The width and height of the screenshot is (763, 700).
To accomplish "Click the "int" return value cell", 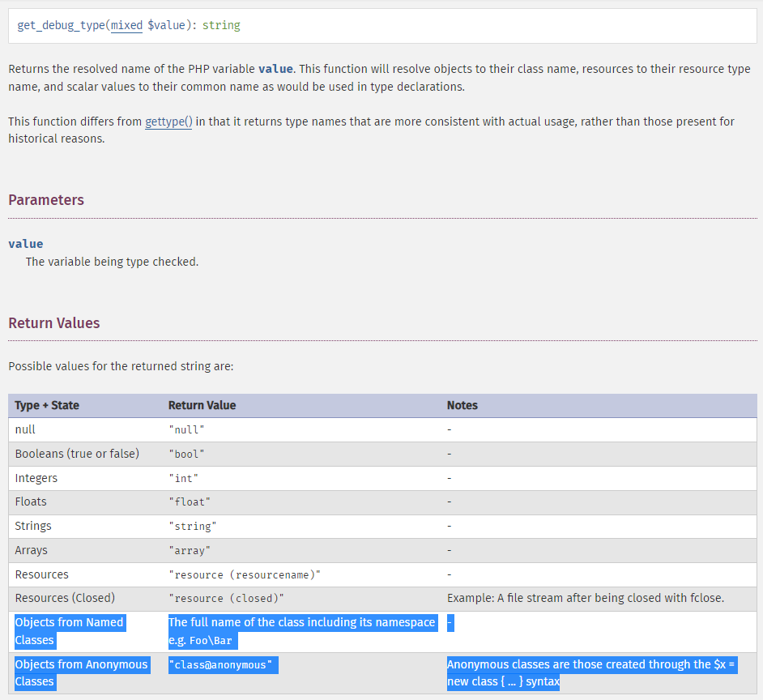I will click(x=183, y=479).
